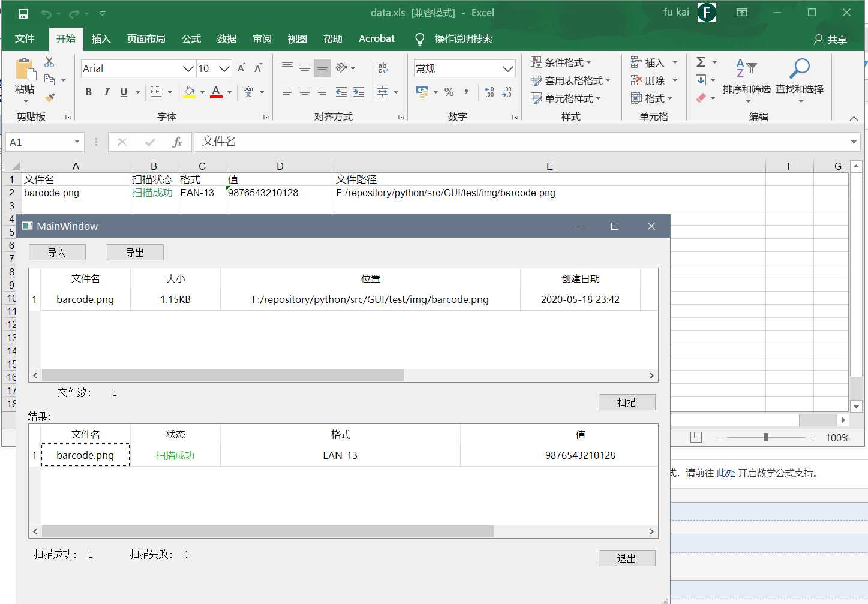The image size is (868, 604).
Task: Click the AutoSum sigma icon
Action: pos(701,62)
